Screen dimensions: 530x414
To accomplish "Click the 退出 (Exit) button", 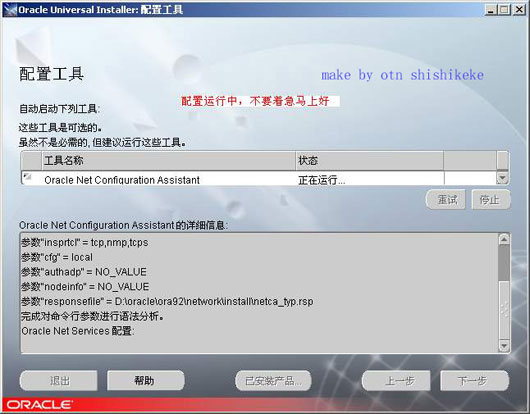I will coord(59,381).
